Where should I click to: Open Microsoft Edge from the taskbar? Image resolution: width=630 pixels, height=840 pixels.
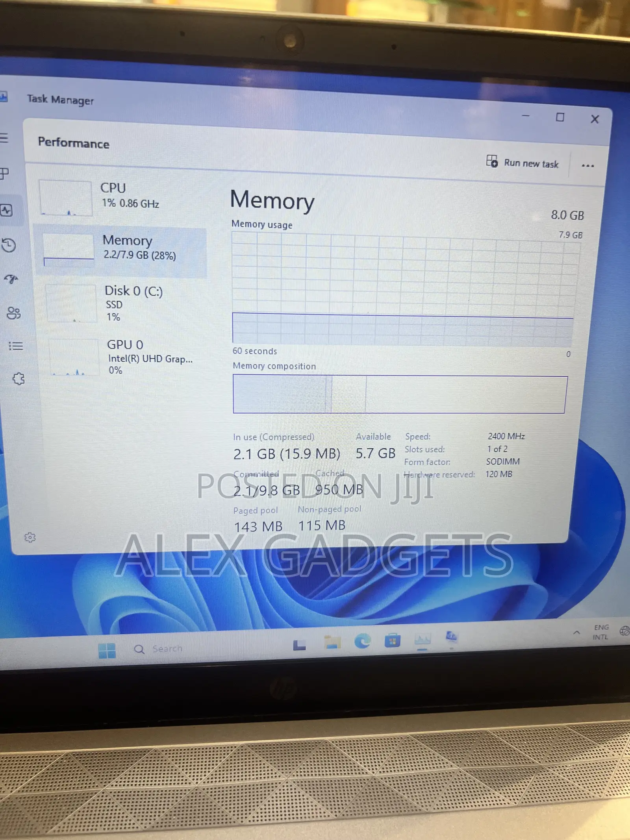(x=362, y=641)
